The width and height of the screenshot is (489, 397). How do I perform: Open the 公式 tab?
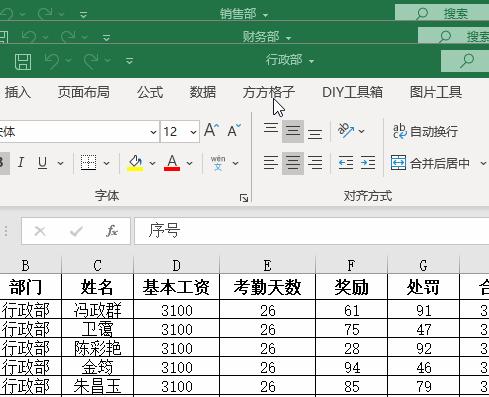point(150,92)
